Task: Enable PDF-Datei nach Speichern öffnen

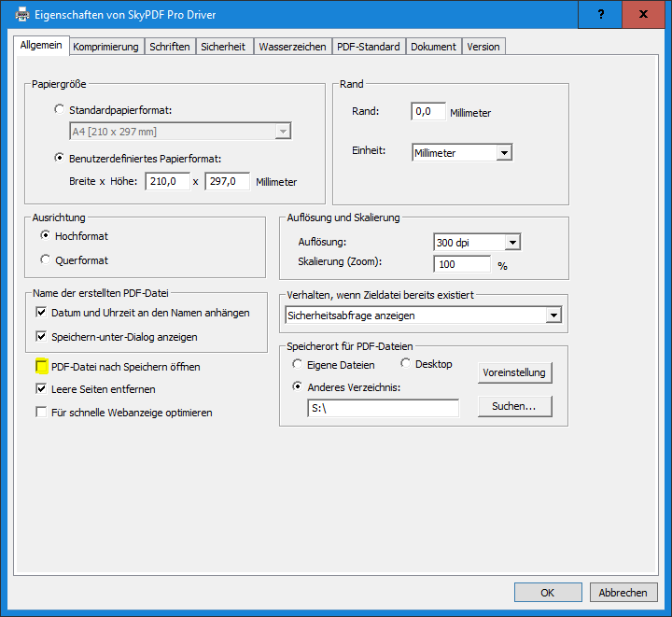Action: [x=42, y=366]
